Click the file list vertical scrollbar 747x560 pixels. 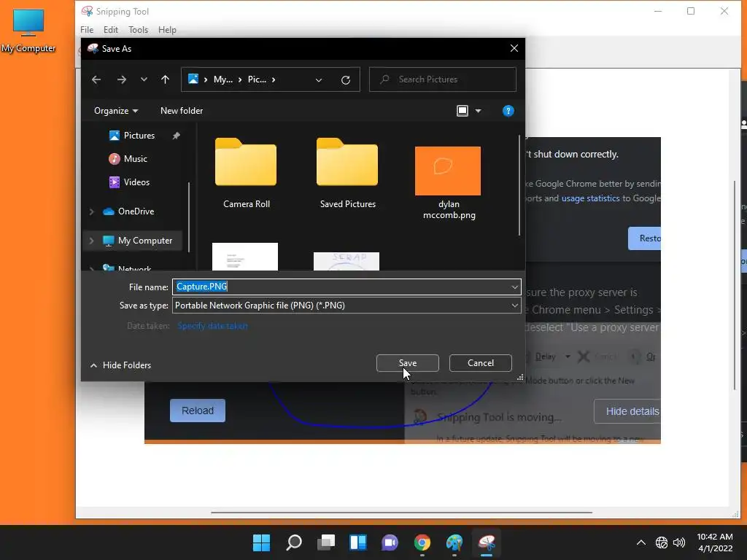519,185
